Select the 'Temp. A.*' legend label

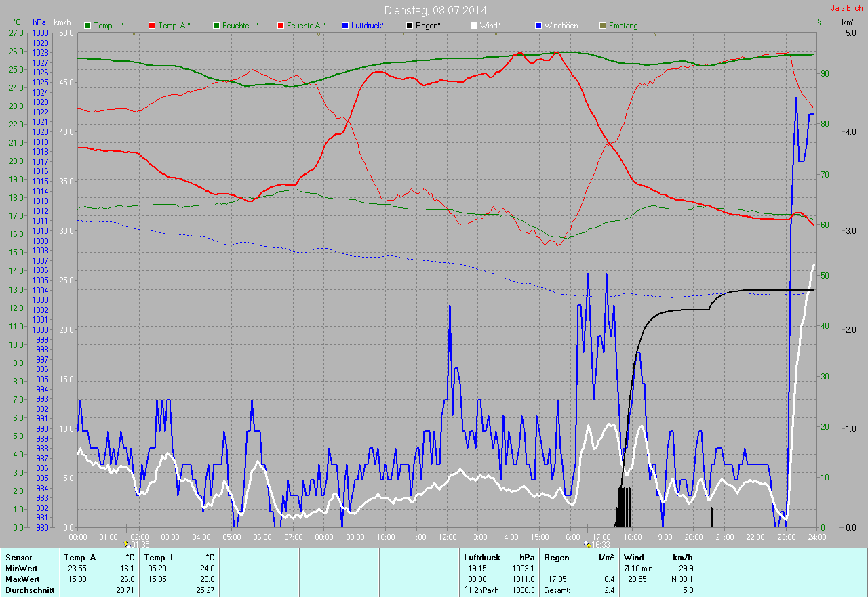click(174, 26)
